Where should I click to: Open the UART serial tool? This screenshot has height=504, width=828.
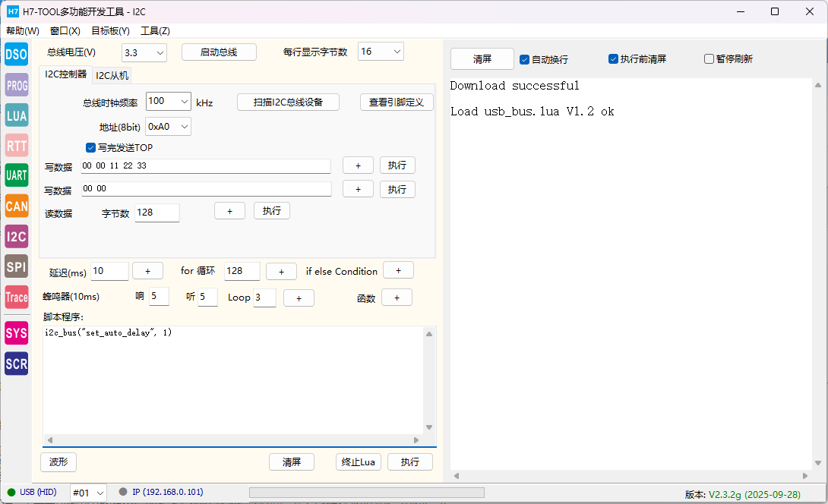click(x=16, y=175)
